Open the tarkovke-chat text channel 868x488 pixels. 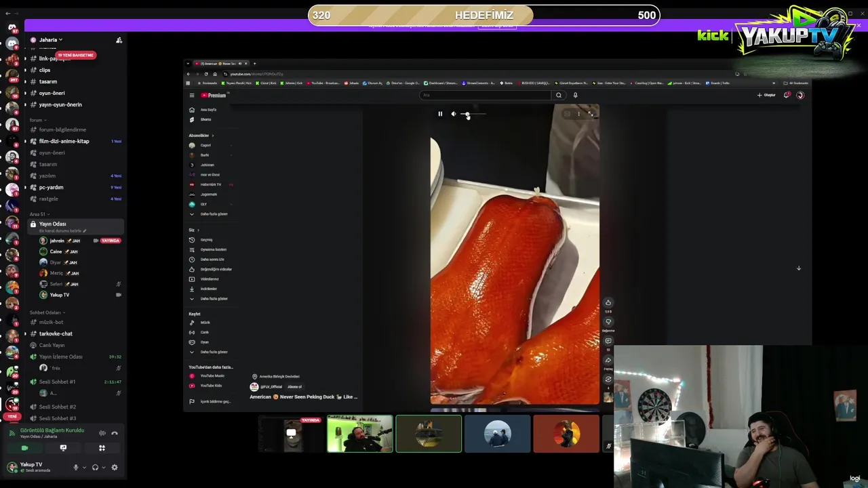(x=56, y=334)
